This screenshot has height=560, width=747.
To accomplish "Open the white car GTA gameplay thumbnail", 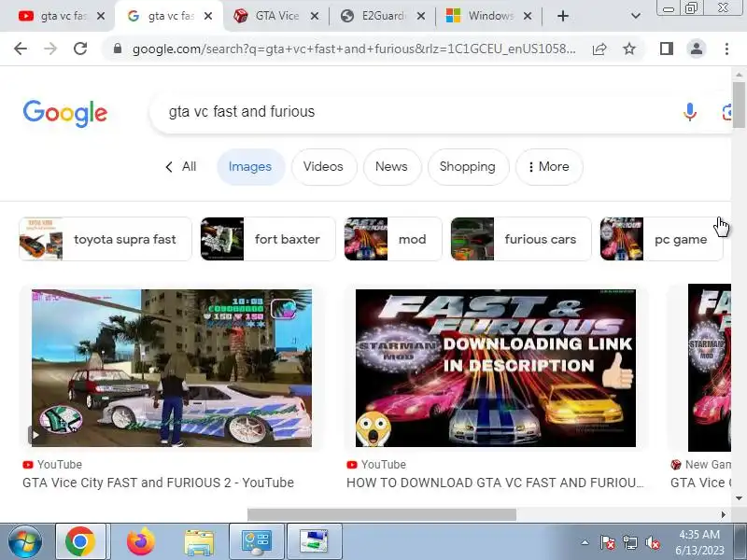I will point(172,368).
